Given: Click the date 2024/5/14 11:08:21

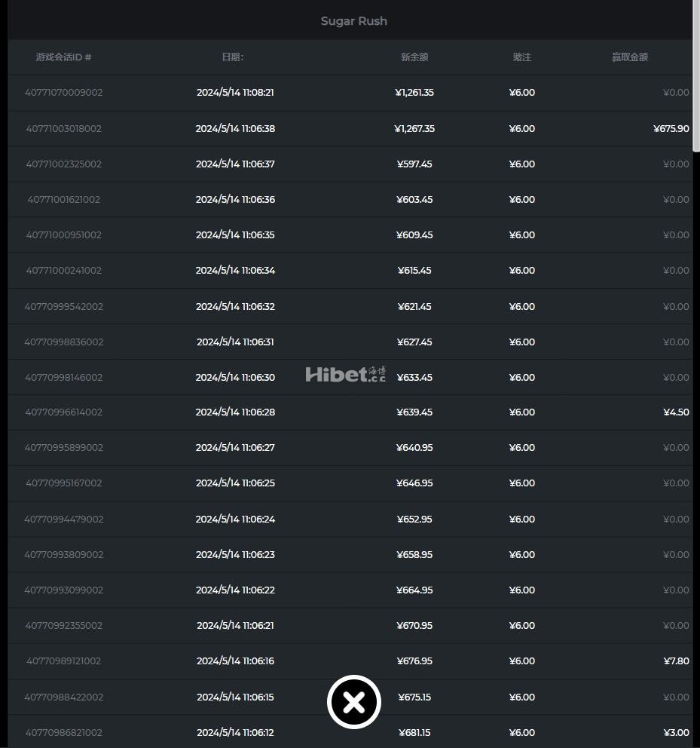Looking at the screenshot, I should point(236,93).
